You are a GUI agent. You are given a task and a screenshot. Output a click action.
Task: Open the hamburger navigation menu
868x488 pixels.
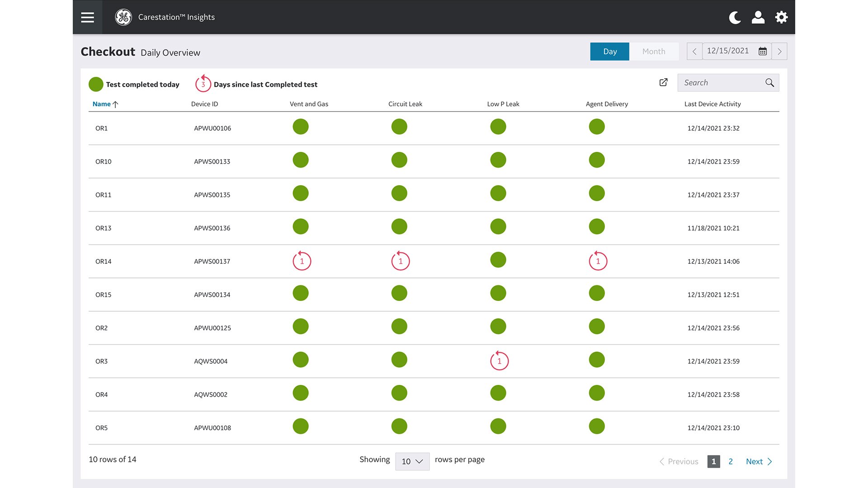click(87, 17)
